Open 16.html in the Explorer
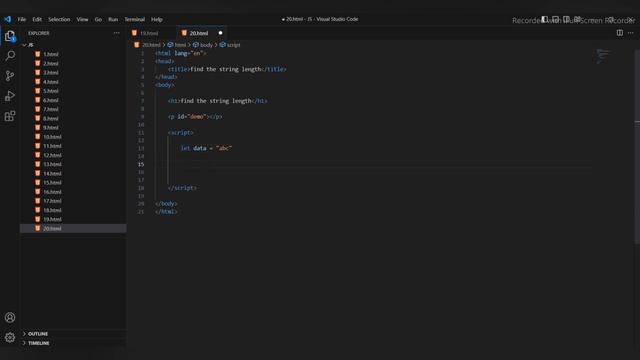This screenshot has width=640, height=360. (x=73, y=192)
